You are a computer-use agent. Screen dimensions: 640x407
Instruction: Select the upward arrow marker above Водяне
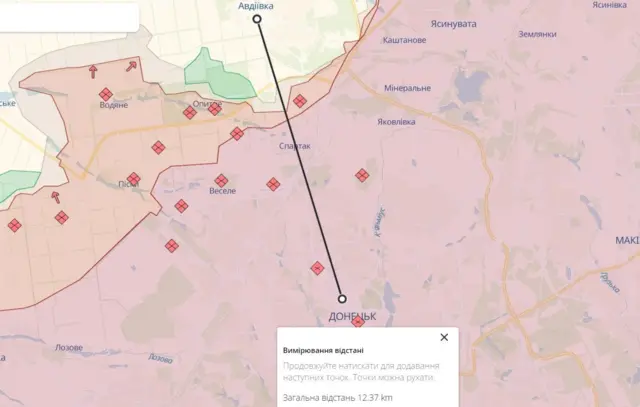coord(93,71)
